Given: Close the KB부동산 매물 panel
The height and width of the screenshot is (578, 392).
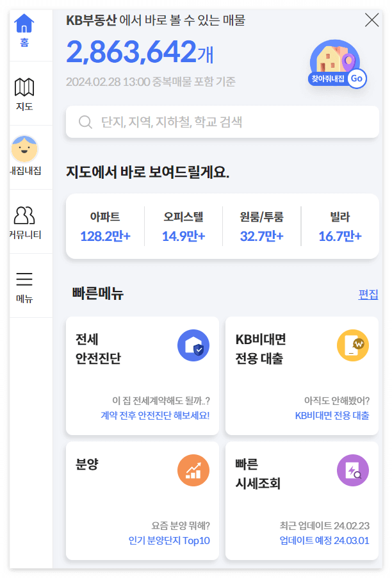Looking at the screenshot, I should 372,20.
